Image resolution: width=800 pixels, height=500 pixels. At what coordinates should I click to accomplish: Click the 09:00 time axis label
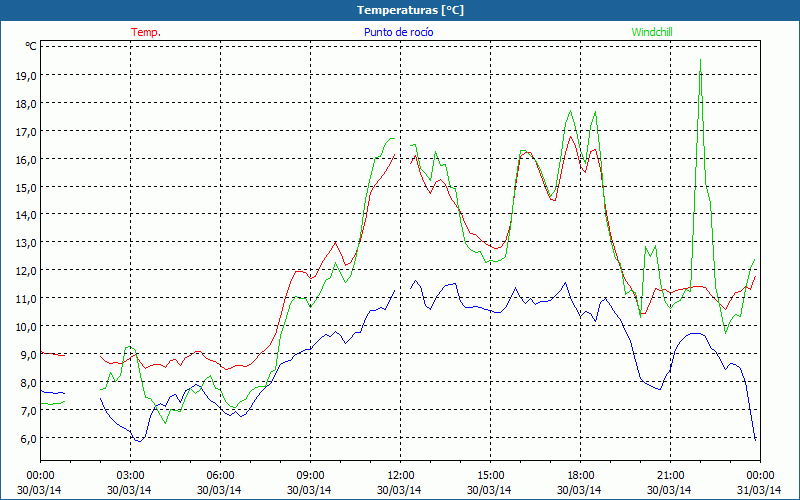point(310,476)
